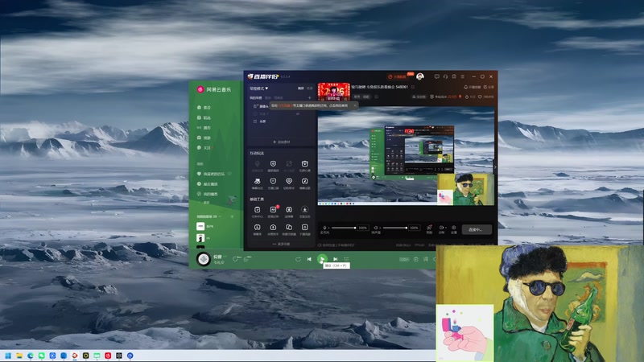The image size is (644, 362).
Task: Select the first scene tab in the source panel
Action: tap(256, 97)
